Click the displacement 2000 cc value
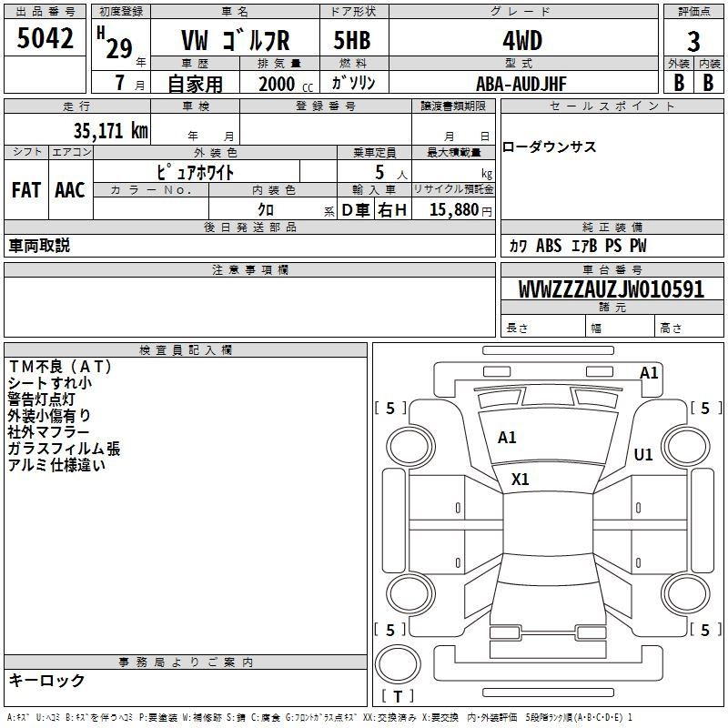This screenshot has width=728, height=728. point(286,85)
